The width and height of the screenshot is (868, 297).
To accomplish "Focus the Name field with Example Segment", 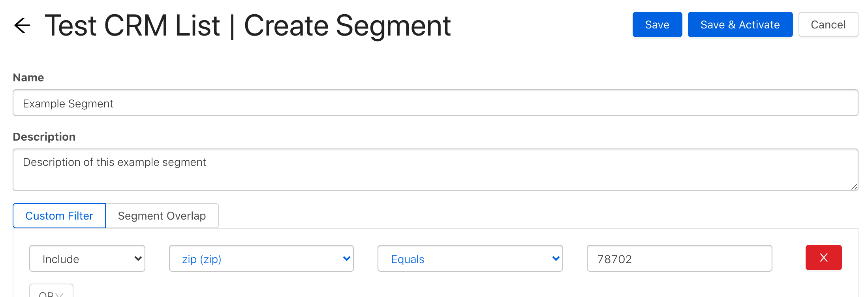I will pyautogui.click(x=435, y=103).
